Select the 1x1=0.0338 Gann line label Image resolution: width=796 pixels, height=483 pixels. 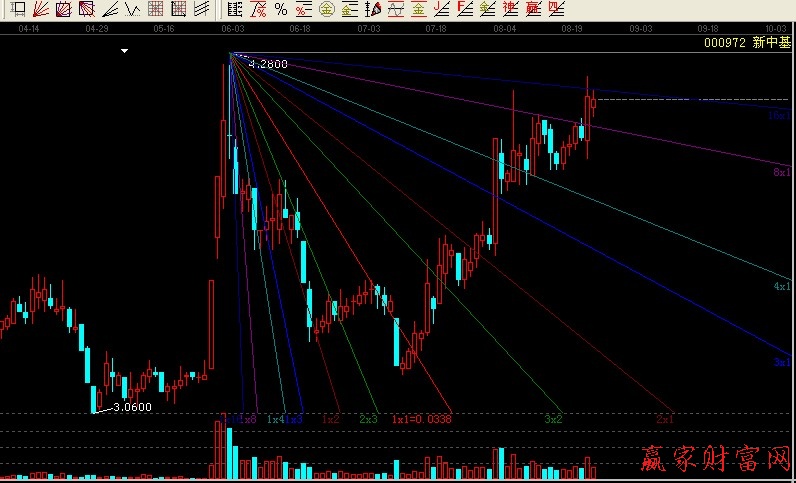pyautogui.click(x=421, y=419)
